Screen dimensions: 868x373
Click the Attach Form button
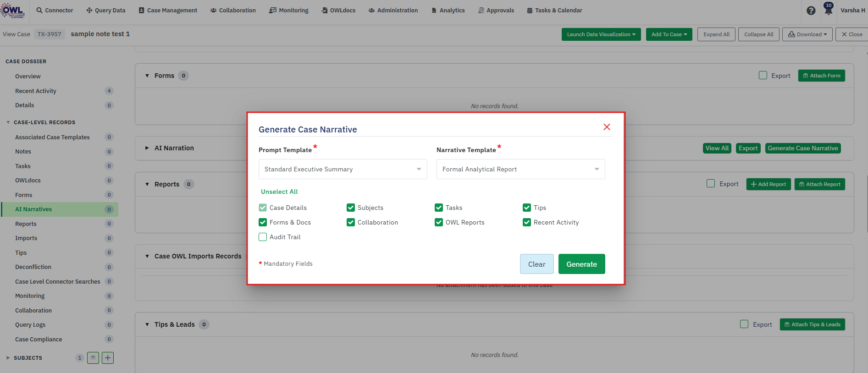coord(822,76)
